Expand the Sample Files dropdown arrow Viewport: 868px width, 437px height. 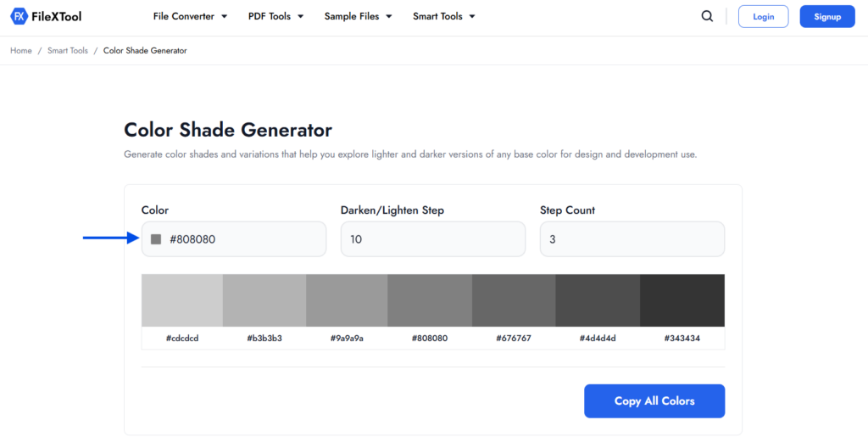[x=389, y=17]
